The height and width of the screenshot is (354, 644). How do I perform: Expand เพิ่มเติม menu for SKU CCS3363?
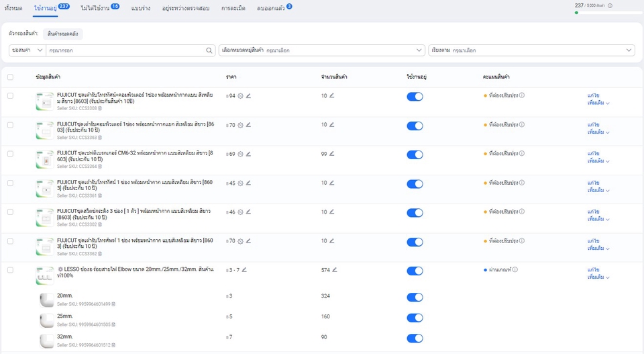point(598,132)
